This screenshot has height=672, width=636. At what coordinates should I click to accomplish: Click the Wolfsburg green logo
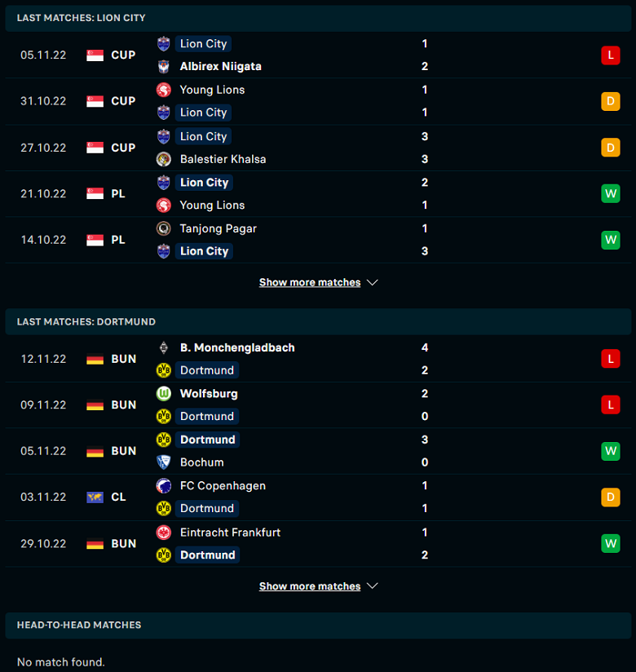[163, 393]
